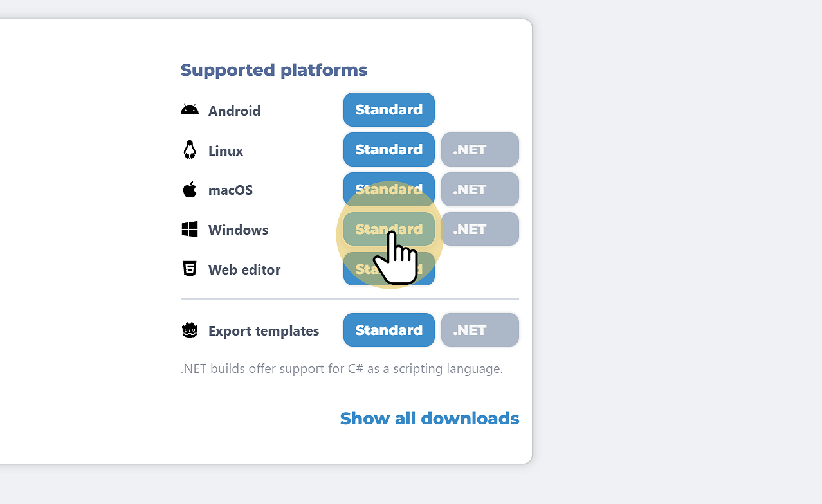Click the Export templates Godot icon
Image resolution: width=822 pixels, height=504 pixels.
[190, 330]
